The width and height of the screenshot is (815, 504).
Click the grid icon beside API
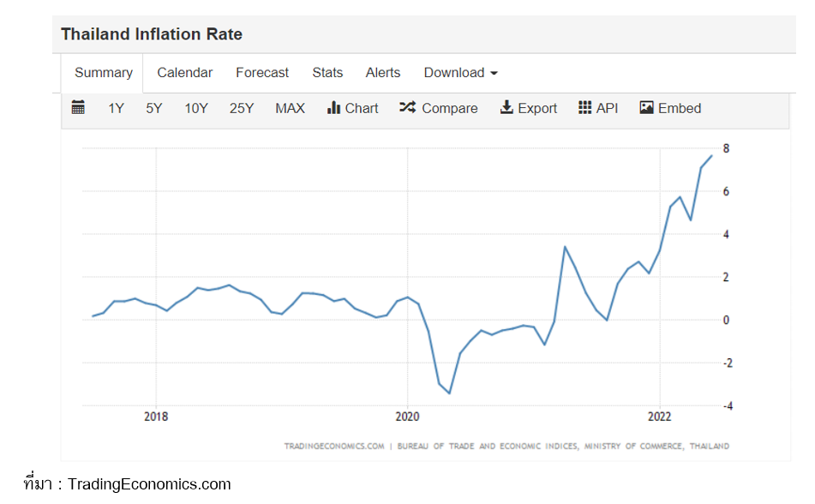(x=585, y=108)
